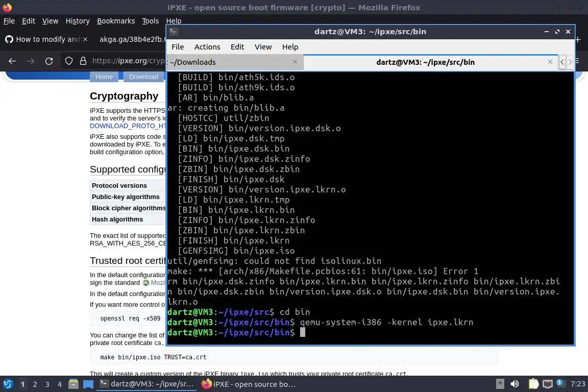Open the Firefox Tools menu

click(151, 21)
